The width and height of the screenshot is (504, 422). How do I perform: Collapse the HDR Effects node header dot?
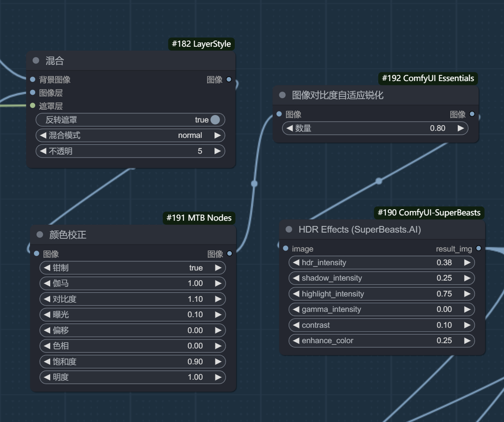289,229
